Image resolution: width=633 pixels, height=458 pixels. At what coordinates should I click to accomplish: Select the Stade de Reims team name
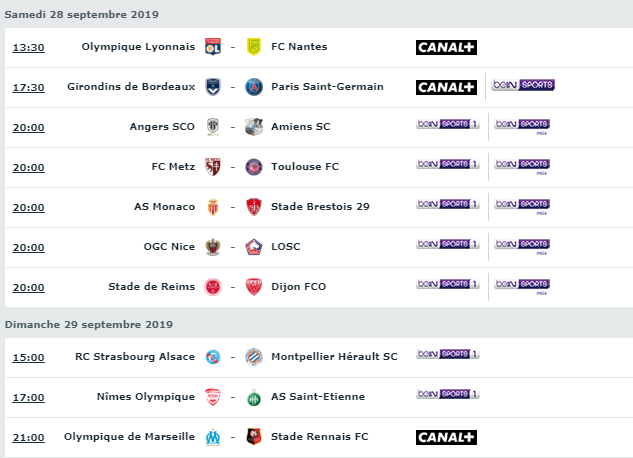(x=151, y=287)
